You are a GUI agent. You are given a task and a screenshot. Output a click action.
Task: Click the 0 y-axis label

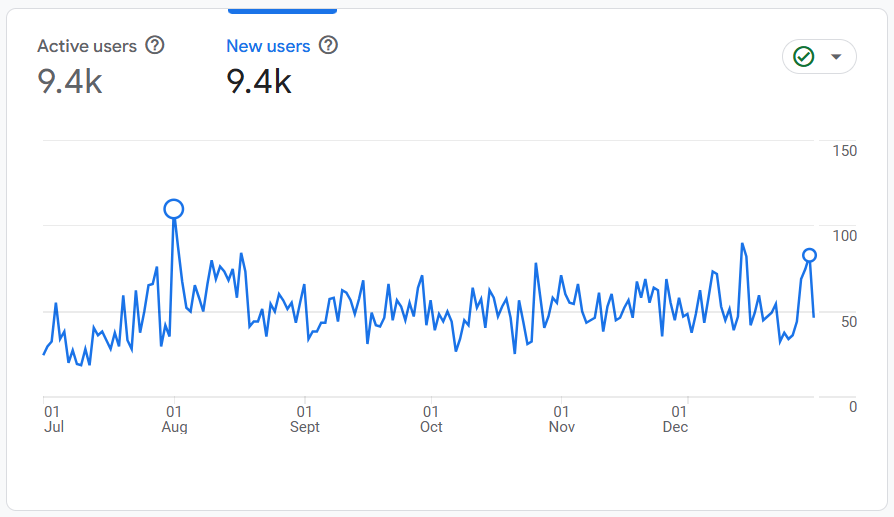pos(853,407)
